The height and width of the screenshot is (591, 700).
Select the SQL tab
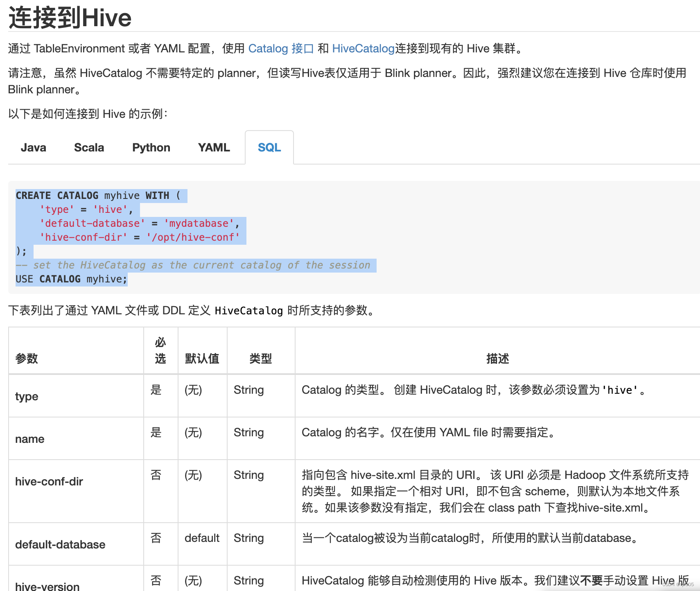269,147
